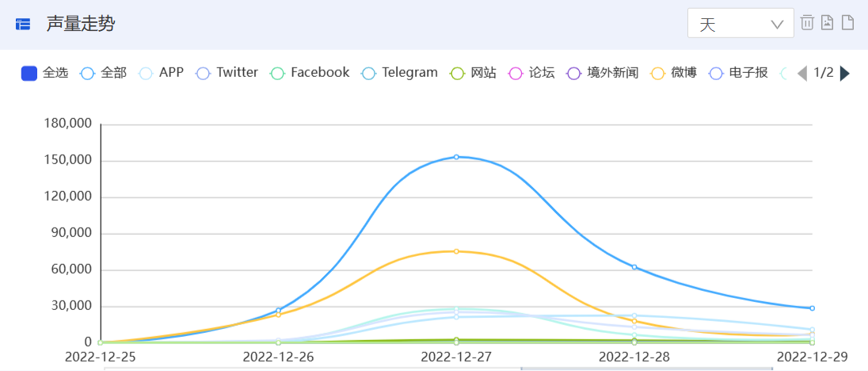The image size is (868, 371).
Task: Check the 全选 select-all checkbox
Action: (29, 73)
